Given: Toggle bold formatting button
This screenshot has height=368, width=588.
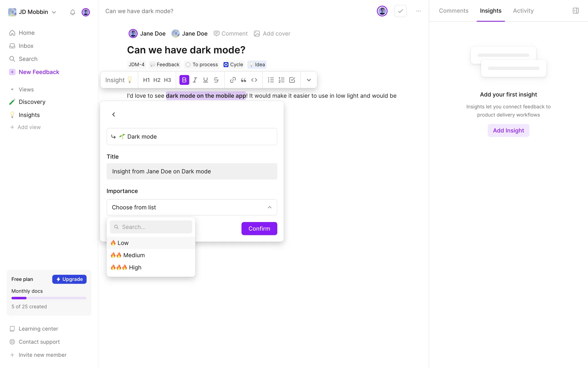Looking at the screenshot, I should [184, 80].
